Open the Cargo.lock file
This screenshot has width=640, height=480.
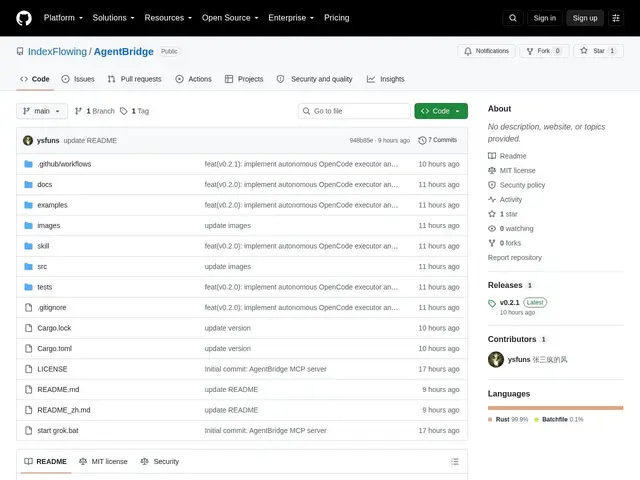[54, 328]
